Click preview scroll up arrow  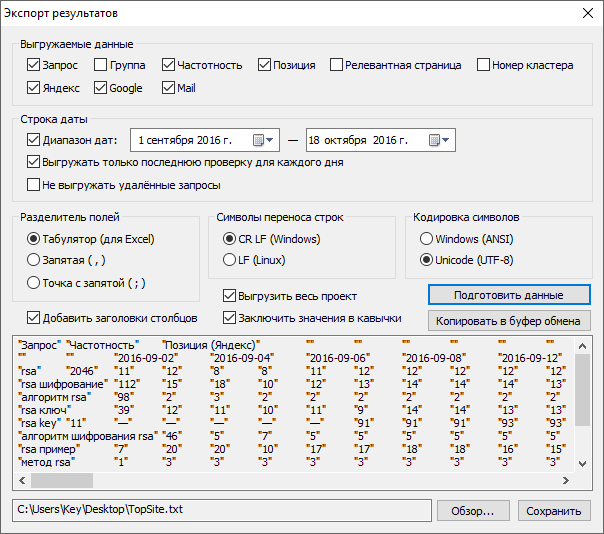point(582,346)
